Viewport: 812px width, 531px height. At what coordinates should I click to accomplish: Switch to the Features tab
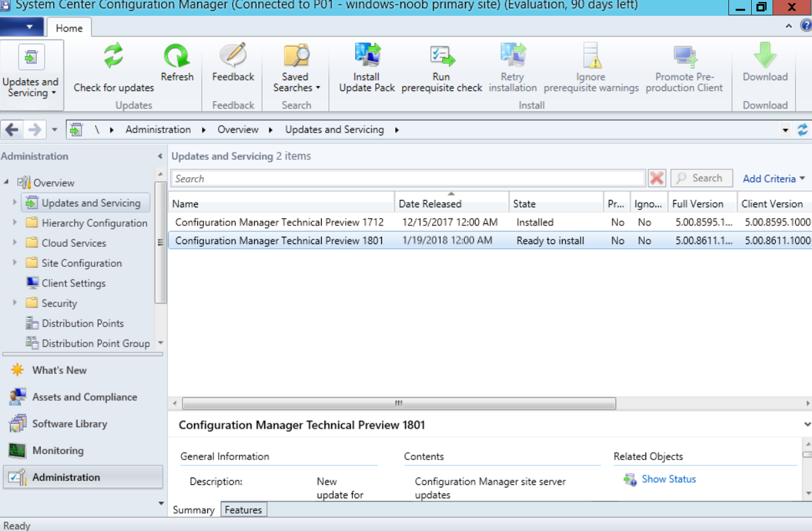pos(243,510)
